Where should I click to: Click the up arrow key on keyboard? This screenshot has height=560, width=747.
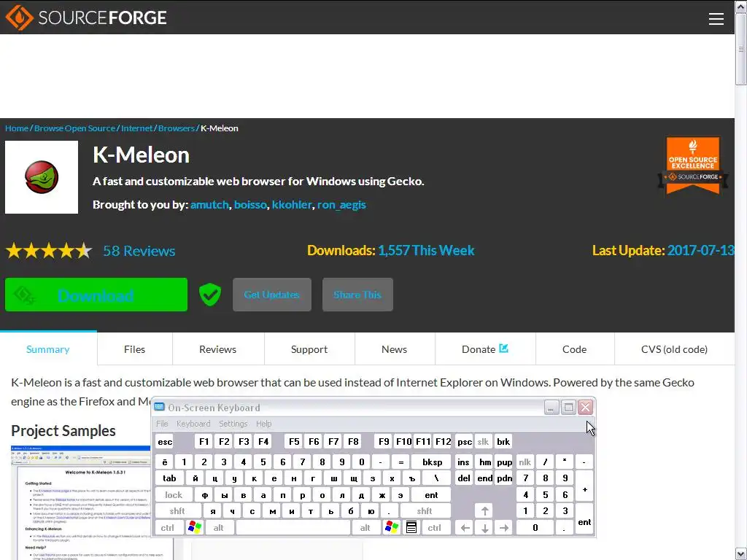coord(484,511)
